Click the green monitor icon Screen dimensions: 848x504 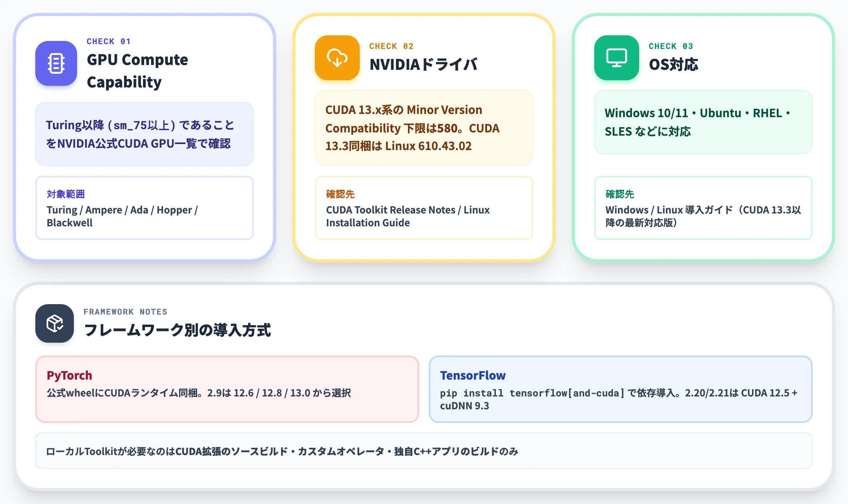coord(617,58)
